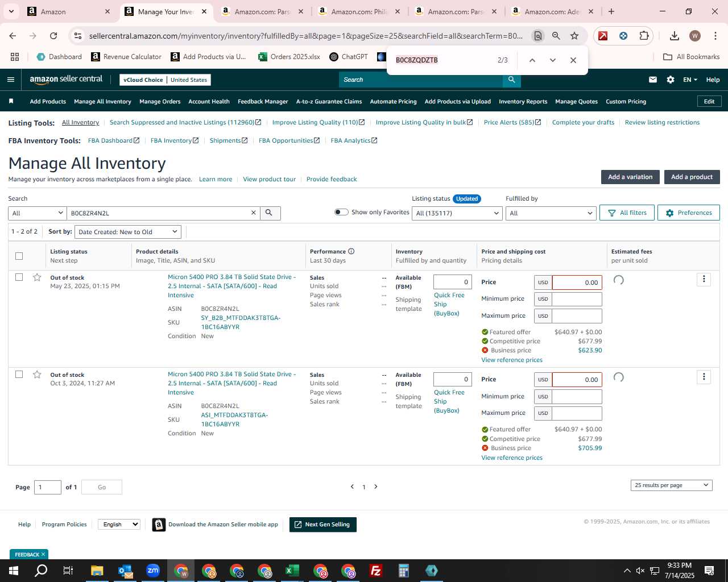Click the Price field of SY_B2B listing
728x582 pixels.
coord(577,282)
